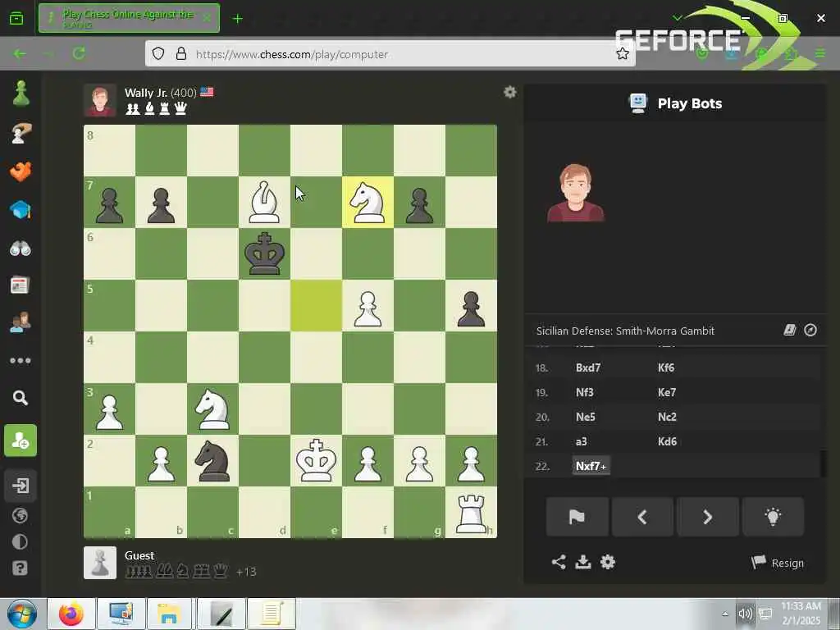Select white's move 20 Ne5

pyautogui.click(x=586, y=417)
